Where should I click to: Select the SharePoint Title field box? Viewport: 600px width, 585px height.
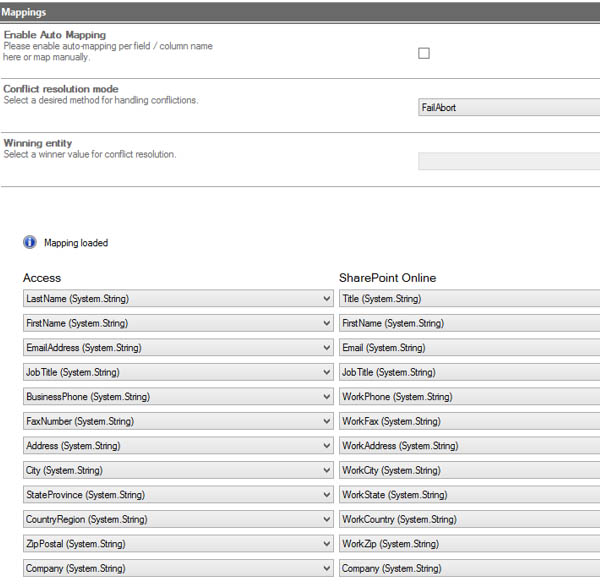(x=468, y=299)
